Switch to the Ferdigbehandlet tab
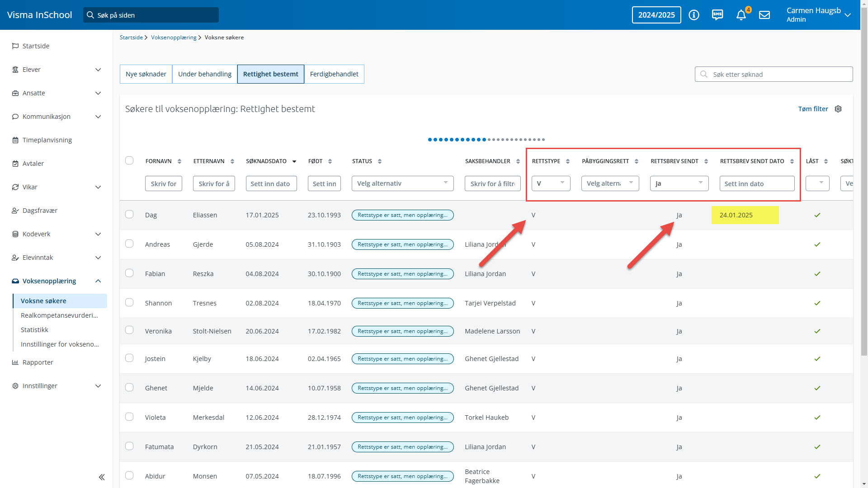 point(334,74)
